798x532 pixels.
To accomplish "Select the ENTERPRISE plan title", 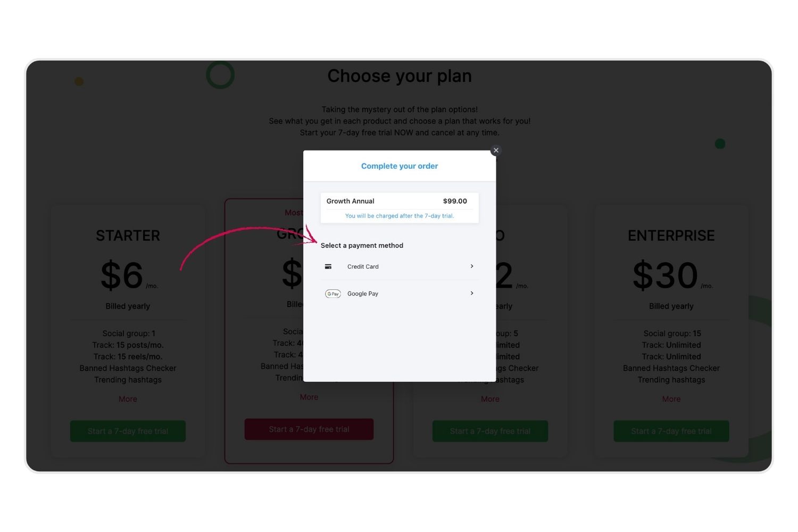I will coord(671,236).
